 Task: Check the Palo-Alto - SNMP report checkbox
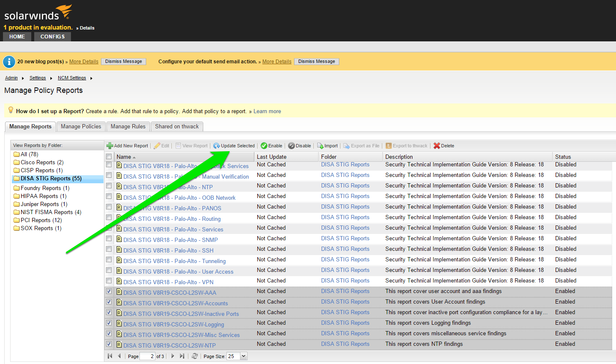(x=109, y=239)
